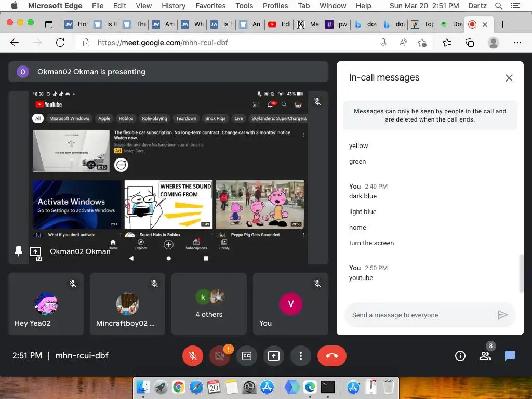Viewport: 532px width, 399px height.
Task: Open Edge Settings and more menu
Action: 517,43
